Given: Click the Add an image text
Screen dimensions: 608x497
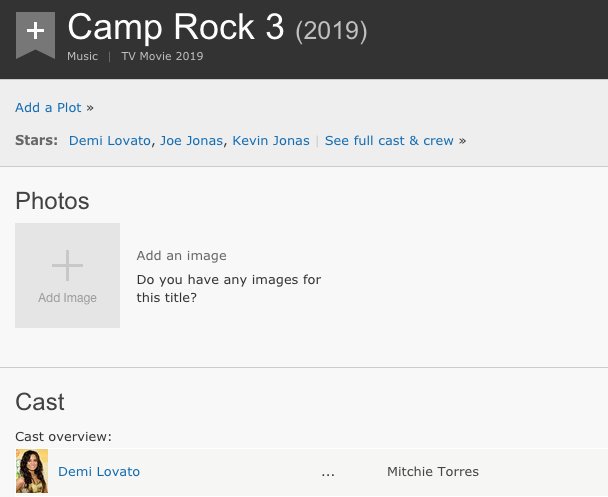Looking at the screenshot, I should (x=181, y=256).
